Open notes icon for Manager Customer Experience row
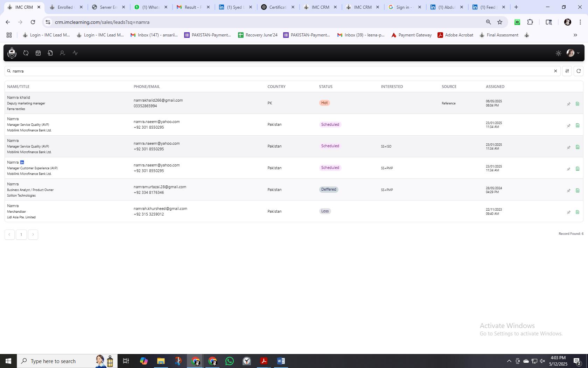The width and height of the screenshot is (588, 368). 577,169
